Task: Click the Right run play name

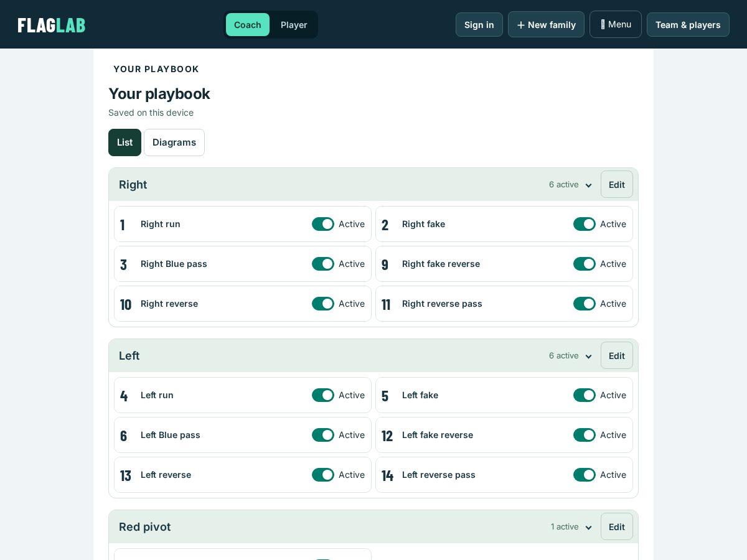Action: pyautogui.click(x=161, y=224)
